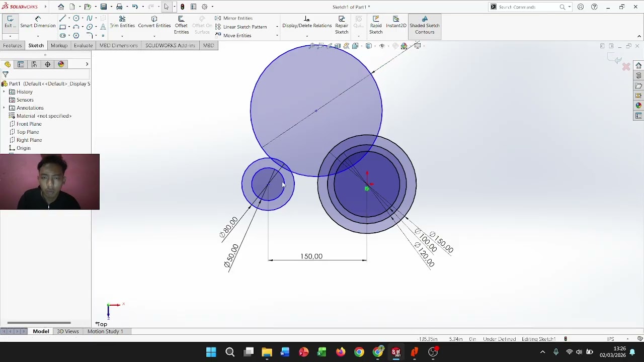The height and width of the screenshot is (362, 644).
Task: Save the document with the Save icon
Action: (x=104, y=7)
